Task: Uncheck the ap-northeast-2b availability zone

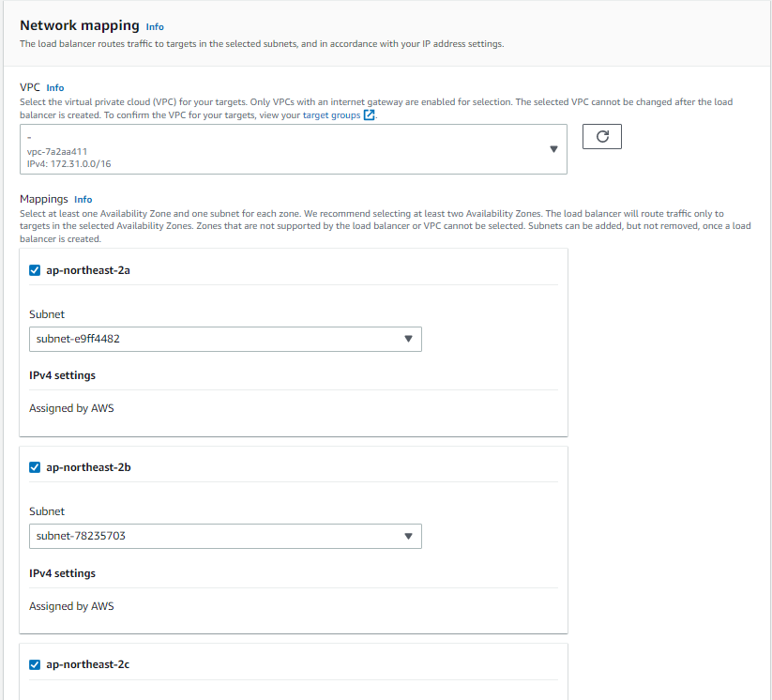Action: (35, 467)
